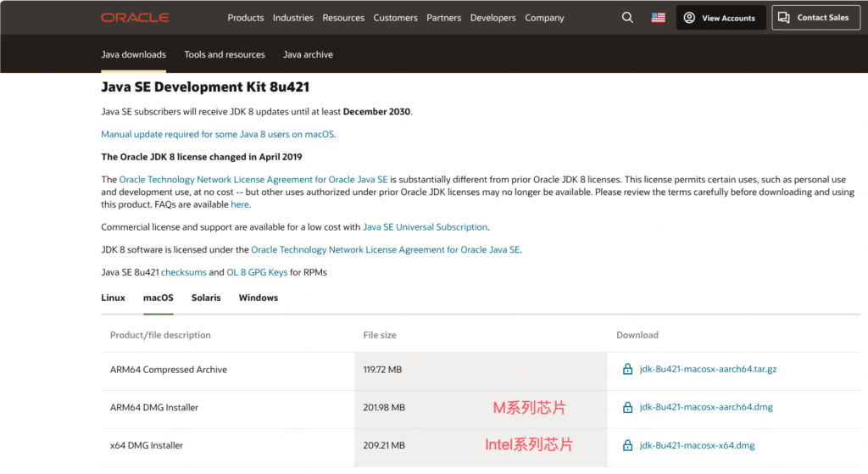The width and height of the screenshot is (868, 474).
Task: Click ARM64 DMG Installer row description
Action: tap(154, 408)
